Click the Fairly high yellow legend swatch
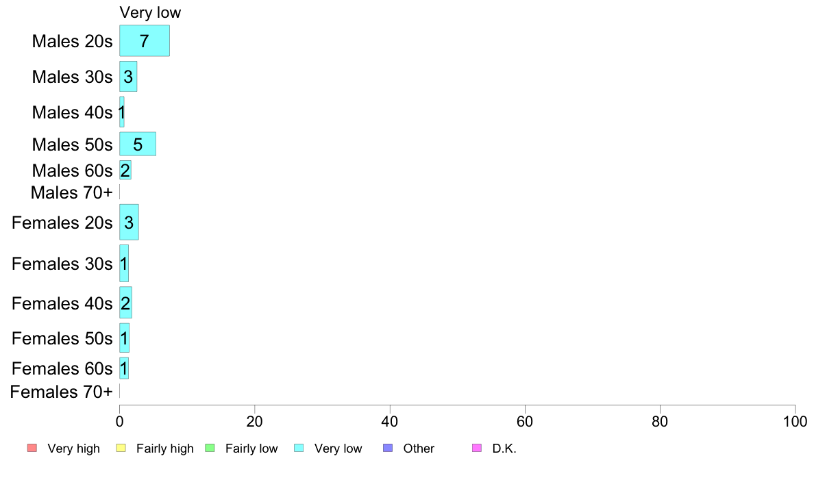Viewport: 814px width, 504px height. pyautogui.click(x=121, y=448)
